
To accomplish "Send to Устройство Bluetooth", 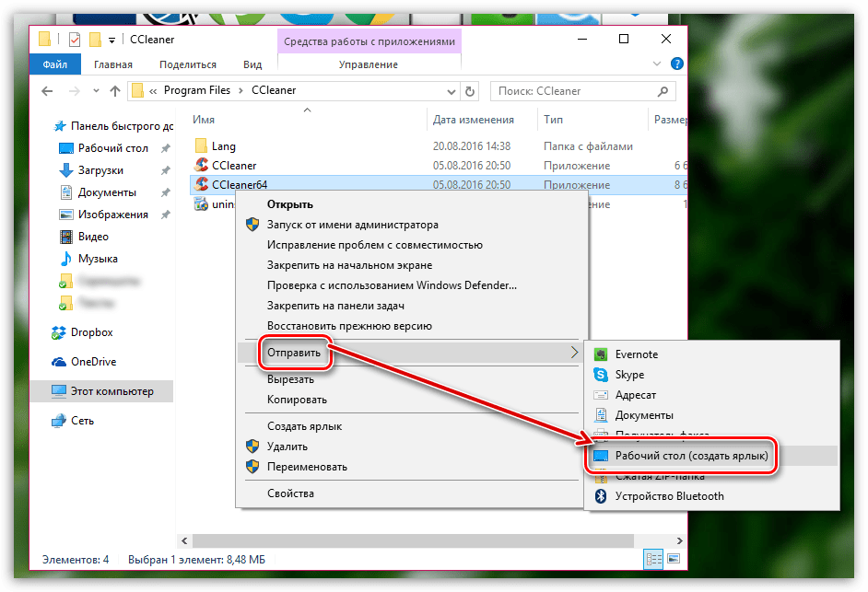I will [669, 496].
